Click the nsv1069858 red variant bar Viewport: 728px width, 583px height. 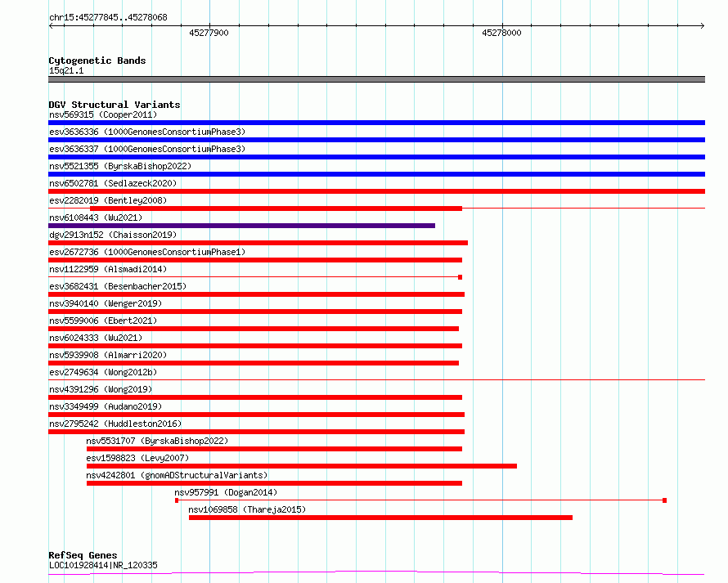[380, 518]
